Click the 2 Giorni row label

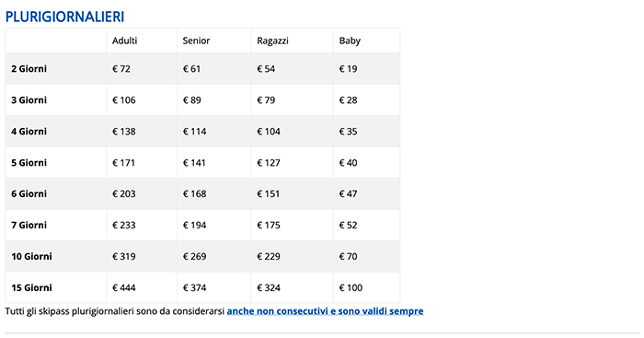(29, 69)
